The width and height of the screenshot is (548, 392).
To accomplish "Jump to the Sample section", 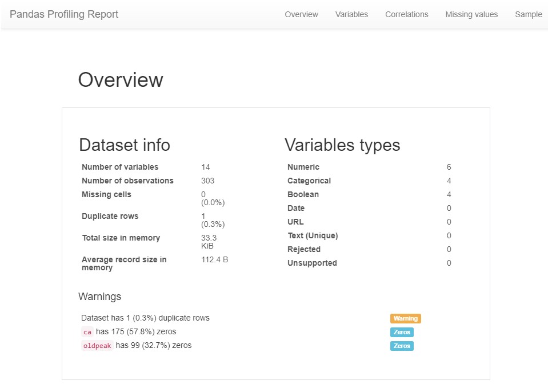I will [528, 14].
